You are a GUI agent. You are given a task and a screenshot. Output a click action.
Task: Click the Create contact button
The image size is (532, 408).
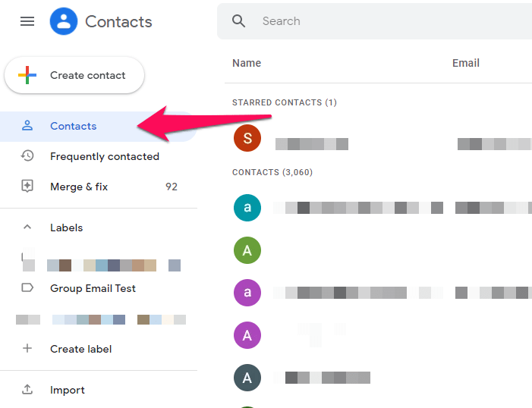74,75
